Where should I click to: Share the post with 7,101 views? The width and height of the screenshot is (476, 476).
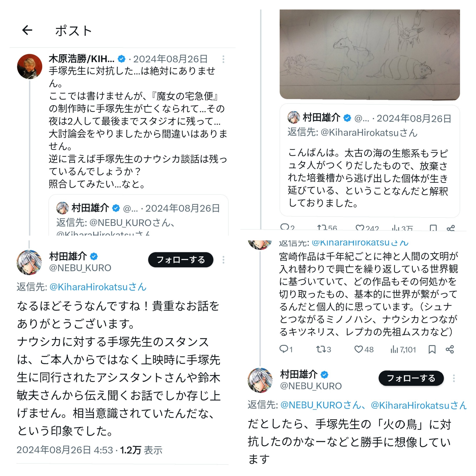tap(450, 349)
